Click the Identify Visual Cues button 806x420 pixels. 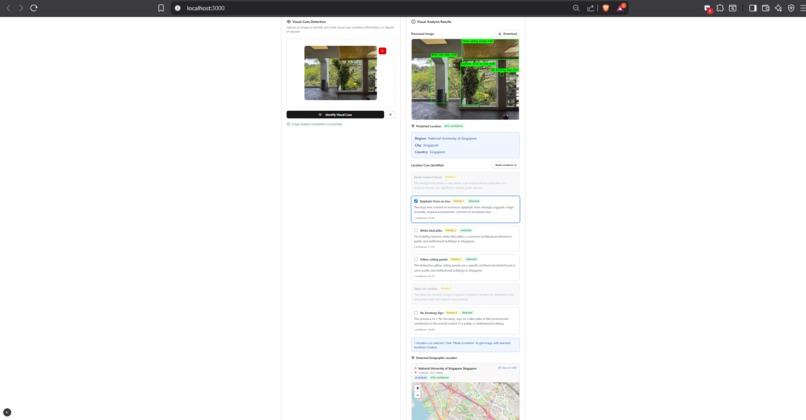335,115
